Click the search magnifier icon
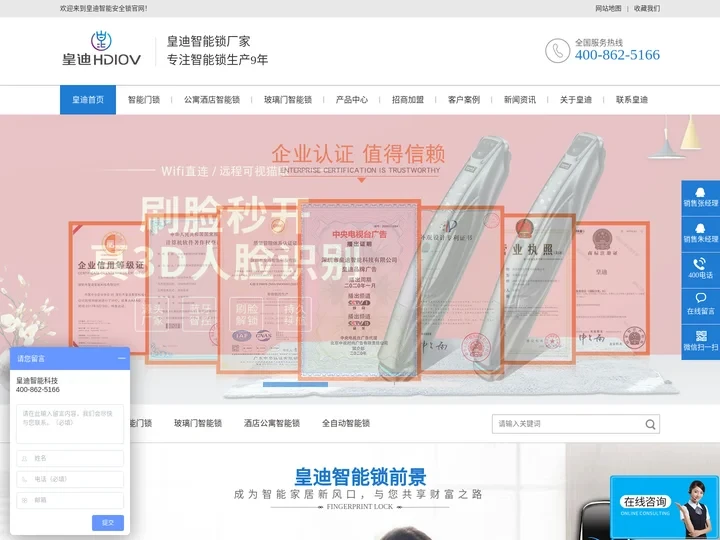This screenshot has height=540, width=720. 650,424
